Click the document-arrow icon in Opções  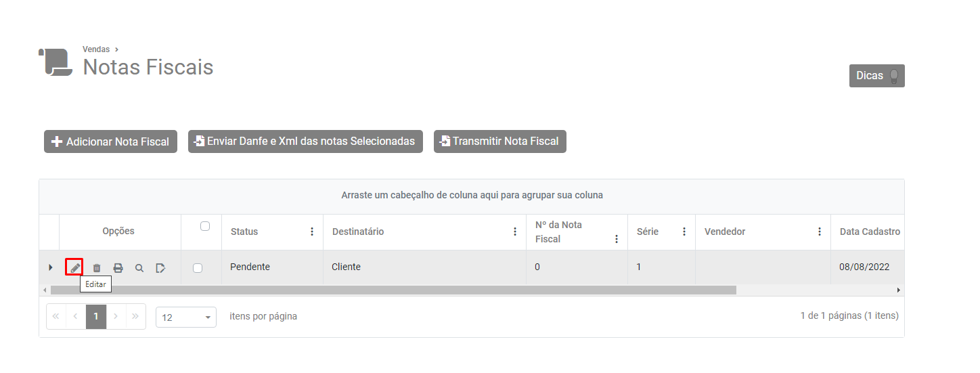[160, 268]
